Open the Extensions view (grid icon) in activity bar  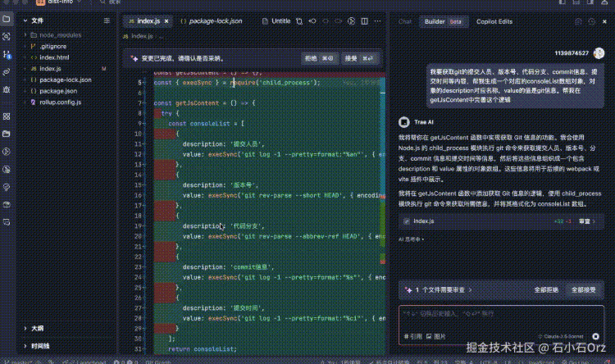click(x=7, y=116)
